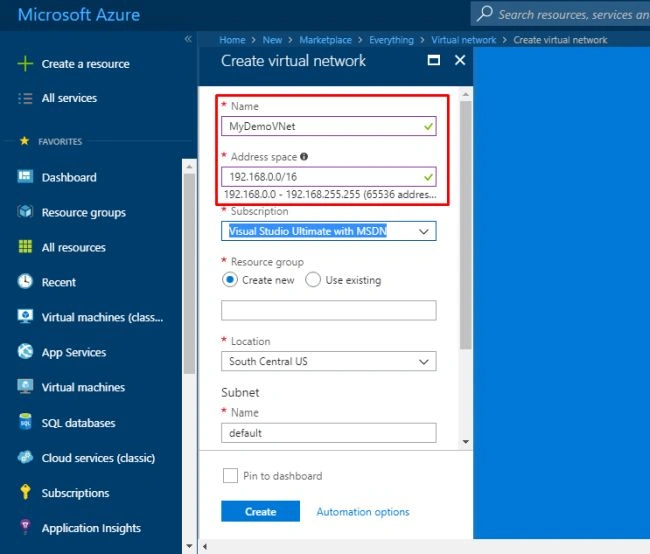Click the Recent clock icon
Screen dimensions: 650x554
(25, 282)
